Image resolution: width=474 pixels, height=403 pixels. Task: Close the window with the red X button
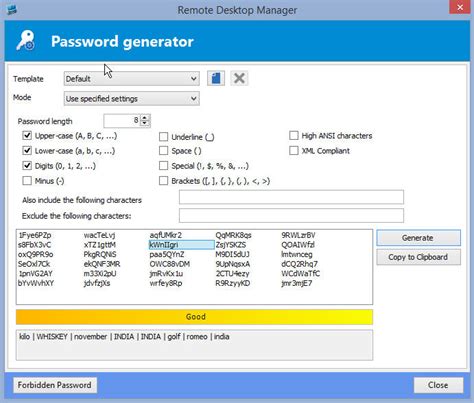[x=460, y=7]
